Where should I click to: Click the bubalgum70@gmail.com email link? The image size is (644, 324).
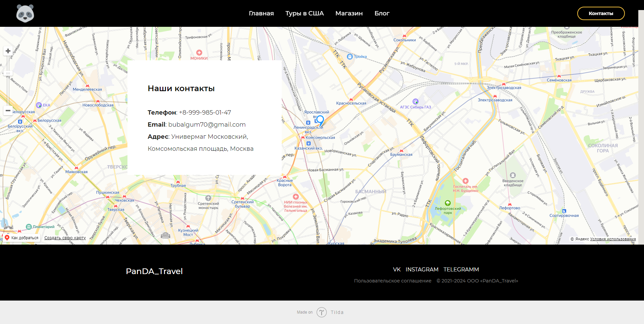(x=207, y=125)
